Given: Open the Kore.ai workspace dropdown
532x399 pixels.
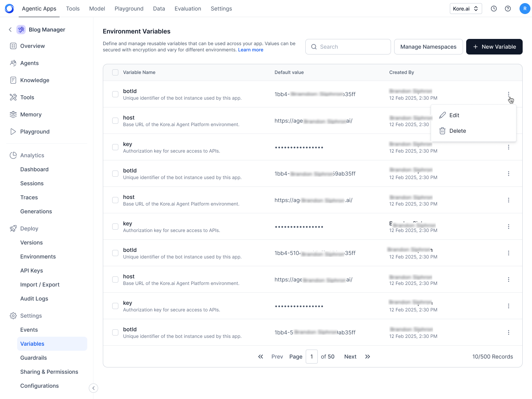Looking at the screenshot, I should (x=465, y=9).
